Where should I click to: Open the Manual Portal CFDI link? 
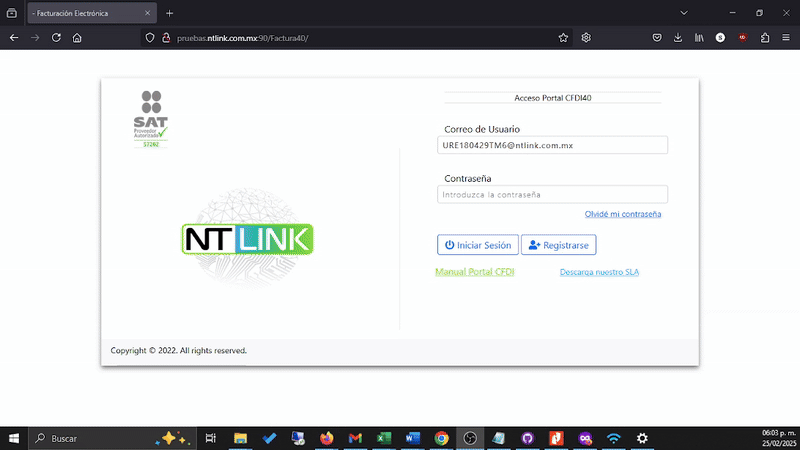pos(474,272)
